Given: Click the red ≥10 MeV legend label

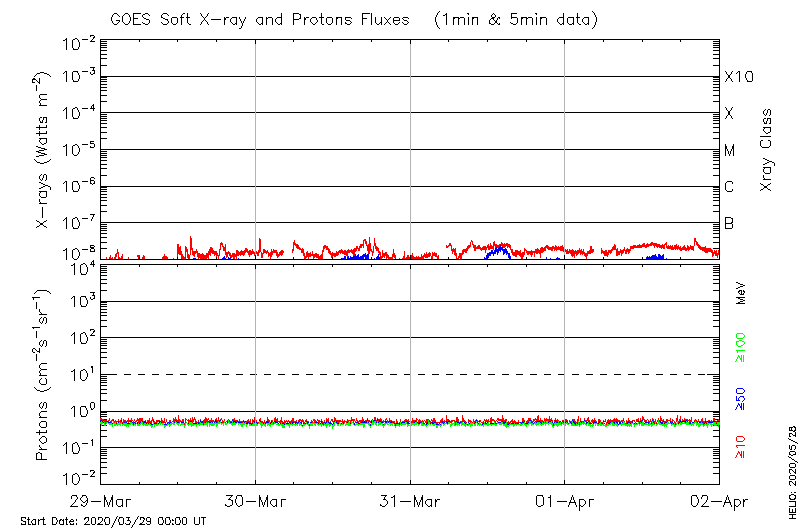Looking at the screenshot, I should [741, 447].
